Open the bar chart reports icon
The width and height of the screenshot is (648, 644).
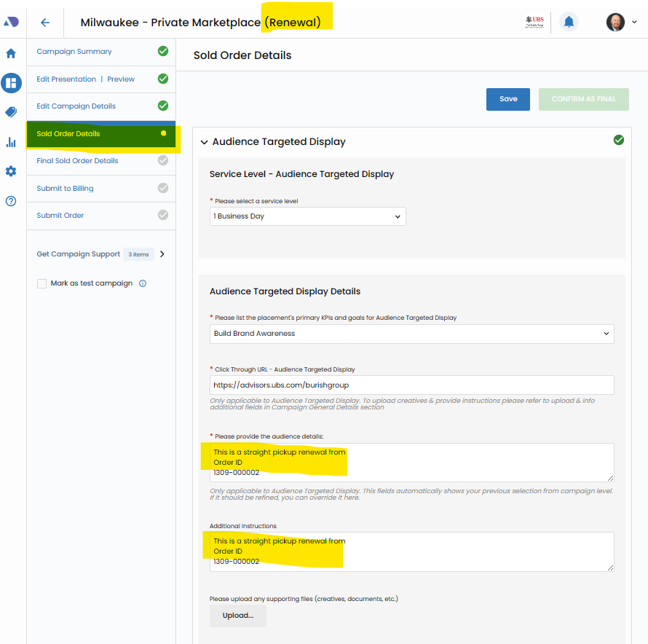tap(11, 142)
